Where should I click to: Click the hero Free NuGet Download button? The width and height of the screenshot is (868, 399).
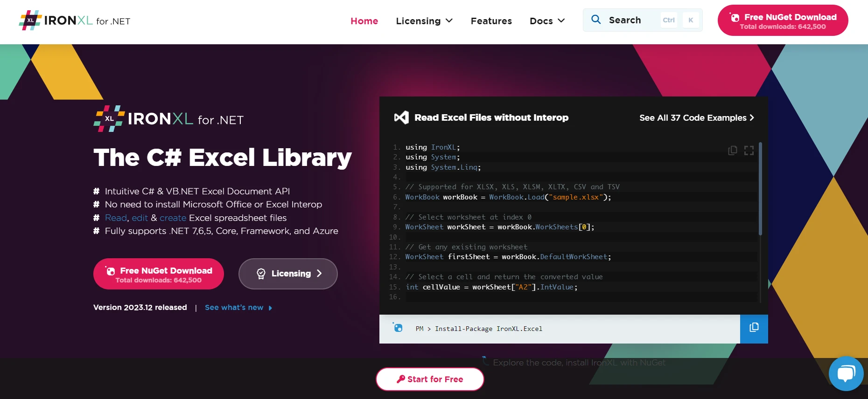tap(159, 274)
